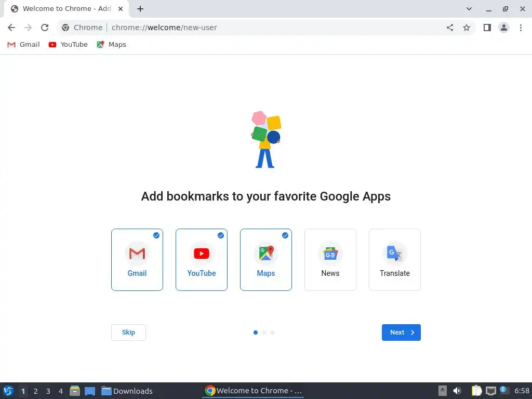
Task: Open the side panel icon
Action: [x=487, y=28]
